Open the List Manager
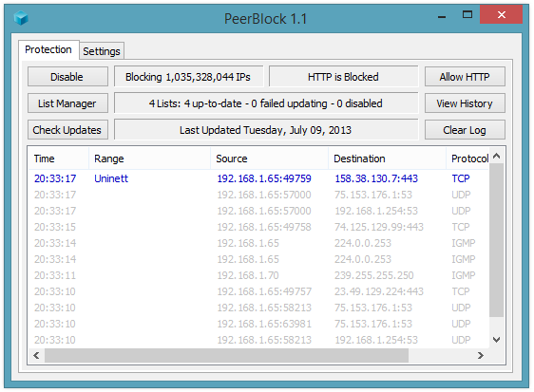 [x=67, y=103]
